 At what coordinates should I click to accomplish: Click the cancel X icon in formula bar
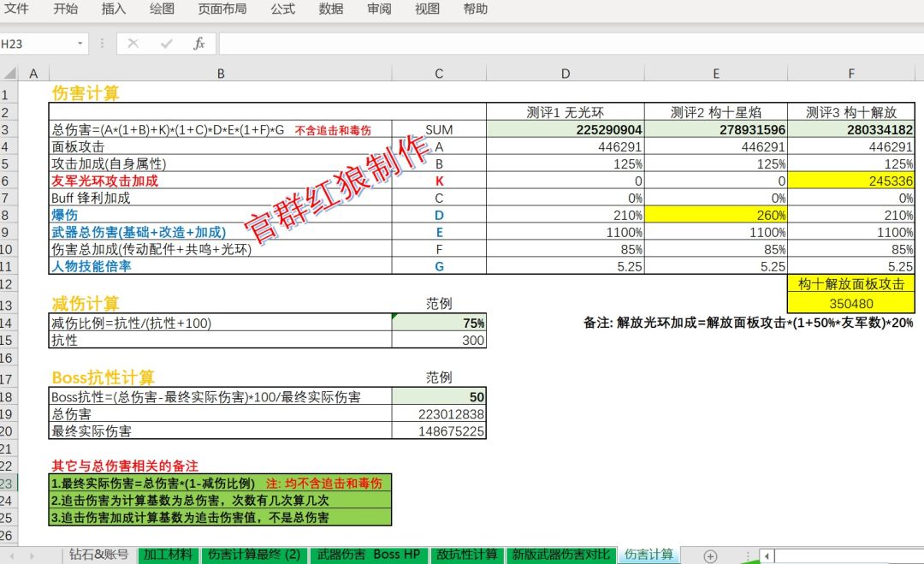(x=133, y=43)
